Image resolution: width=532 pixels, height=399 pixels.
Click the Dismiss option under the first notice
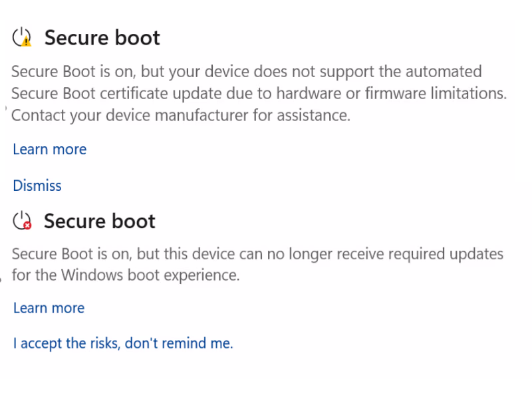pos(37,186)
